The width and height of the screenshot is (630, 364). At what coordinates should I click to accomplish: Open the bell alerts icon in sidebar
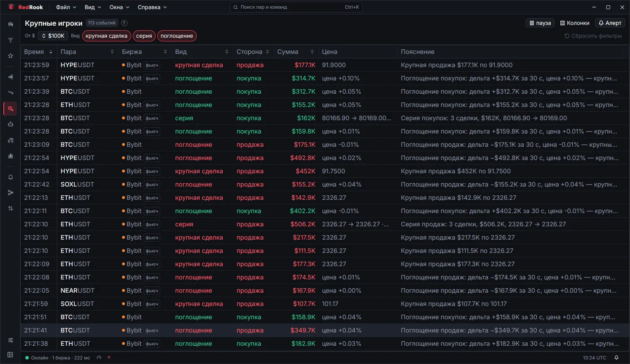tap(10, 177)
